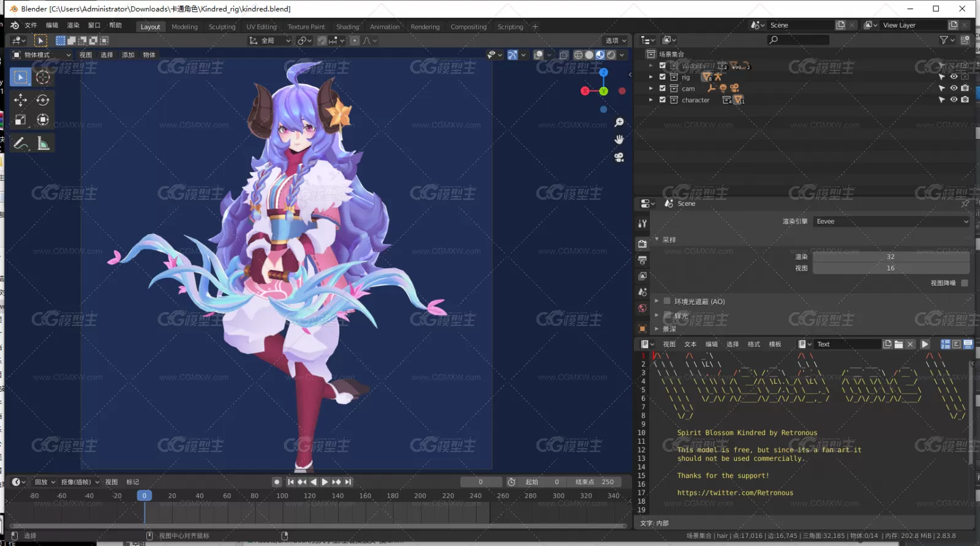Screen dimensions: 980x546
Task: Click the viewport zoom magnifier icon
Action: click(x=619, y=122)
